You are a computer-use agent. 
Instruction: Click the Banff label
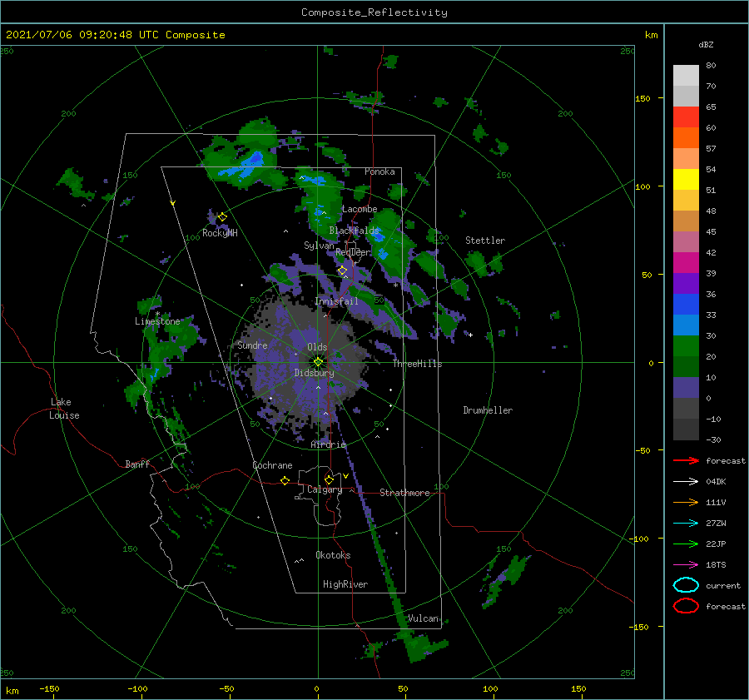pyautogui.click(x=137, y=464)
